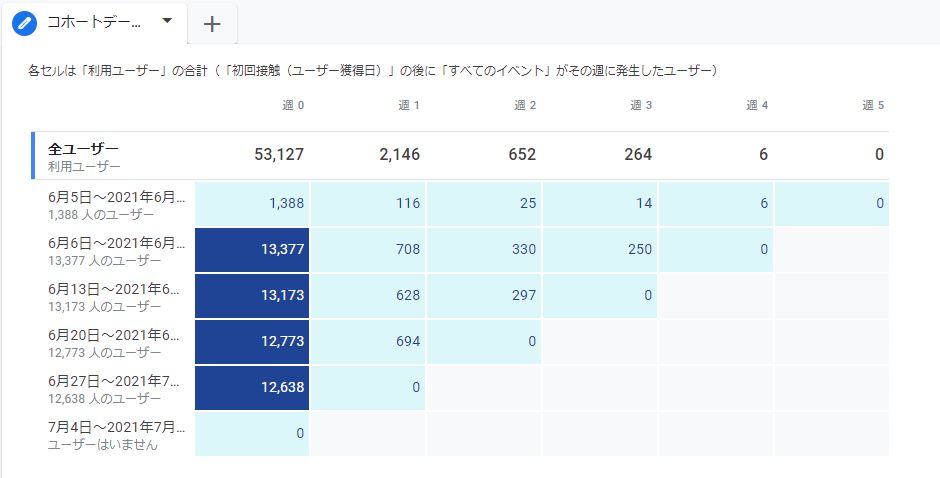Click the 週 0 column header

click(293, 106)
